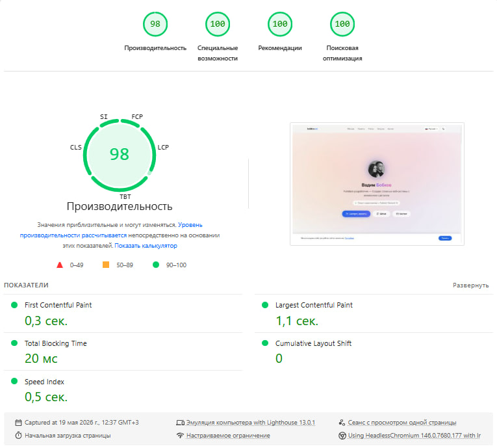Click the Производительность heading under the gauge

pyautogui.click(x=120, y=207)
